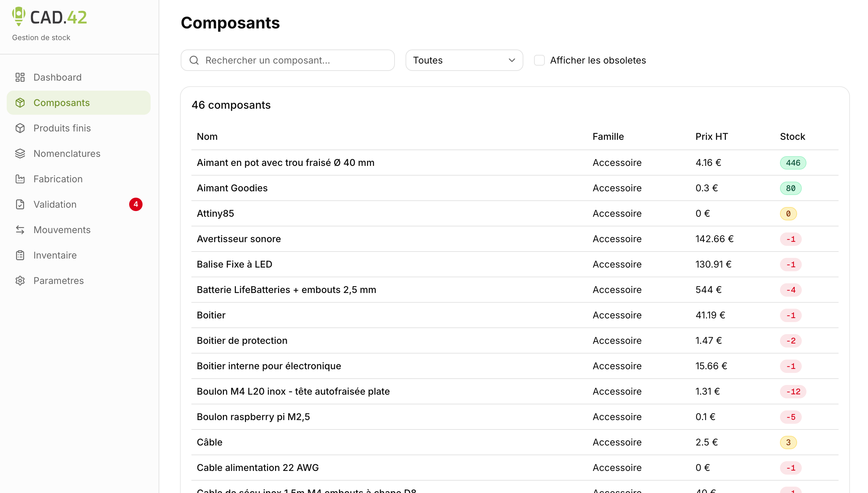Click the Mouvements arrows icon

coord(20,229)
